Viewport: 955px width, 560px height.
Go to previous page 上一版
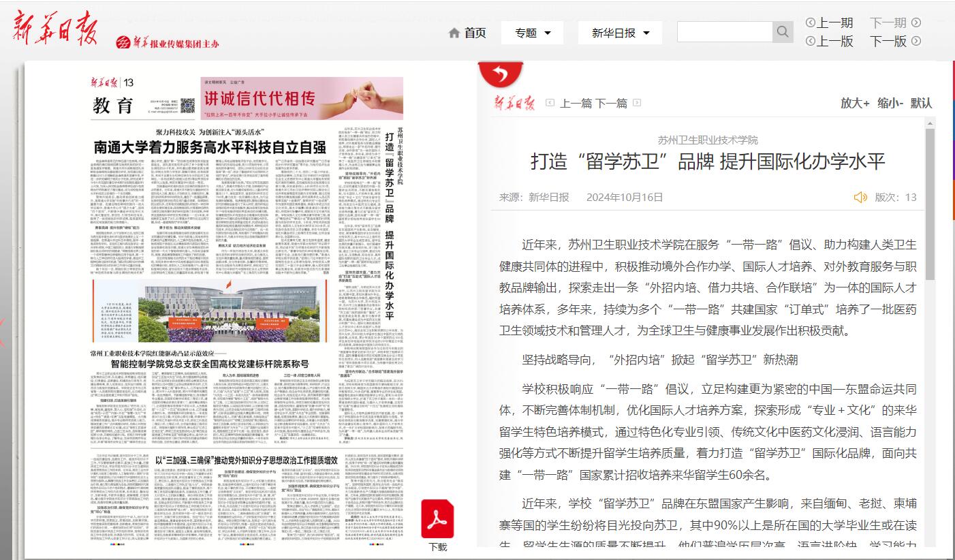pyautogui.click(x=834, y=41)
